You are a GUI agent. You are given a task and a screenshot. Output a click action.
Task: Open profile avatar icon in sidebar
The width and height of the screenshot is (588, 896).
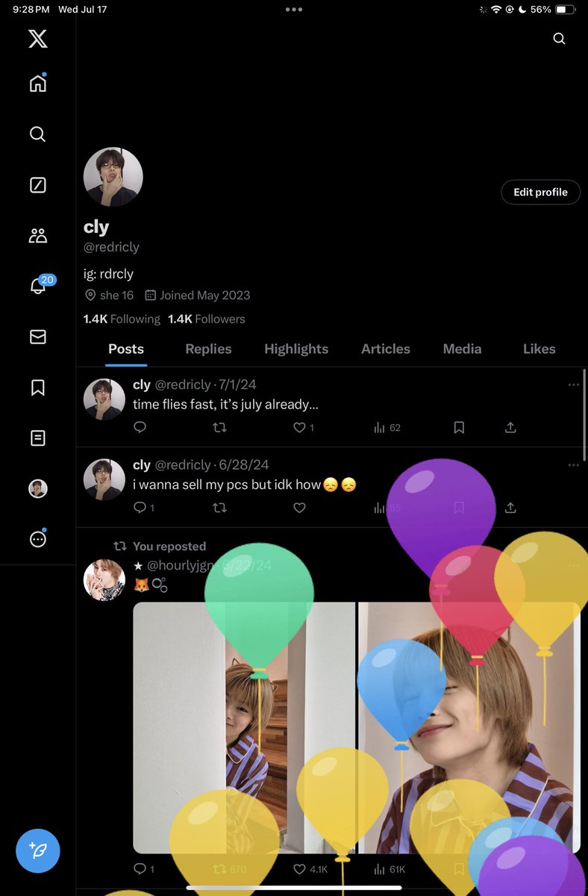[x=38, y=489]
